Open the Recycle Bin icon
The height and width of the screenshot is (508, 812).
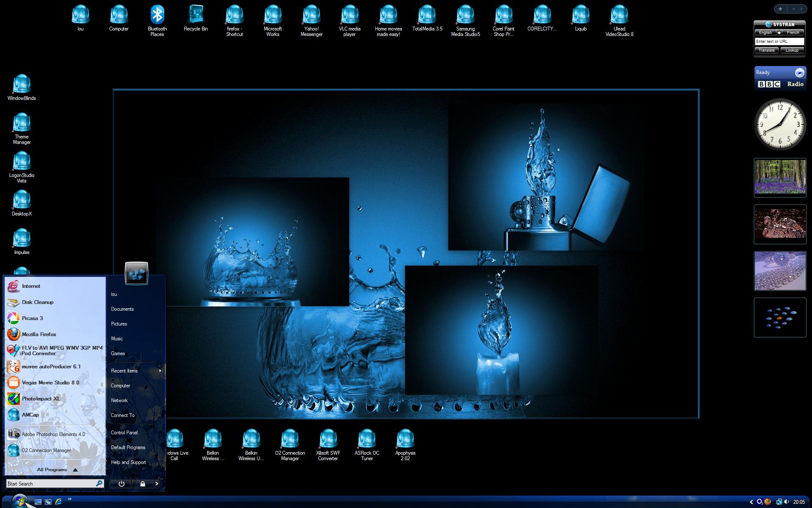click(196, 18)
